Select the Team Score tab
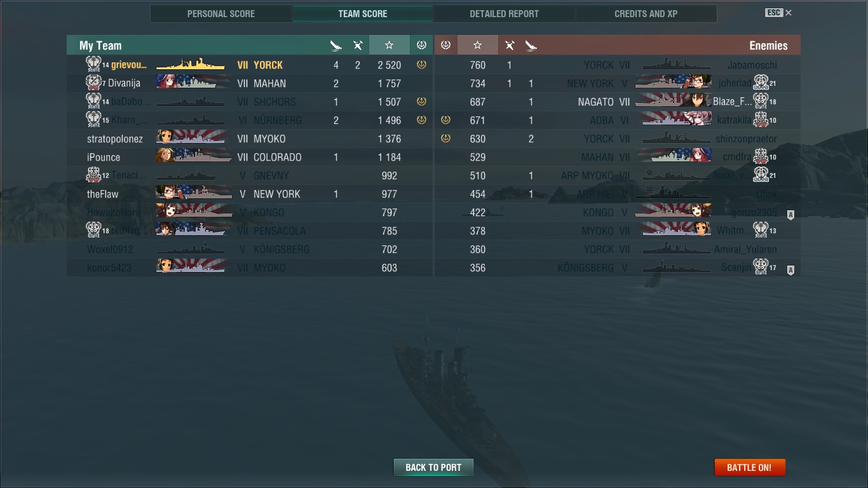The height and width of the screenshot is (488, 868). click(363, 13)
